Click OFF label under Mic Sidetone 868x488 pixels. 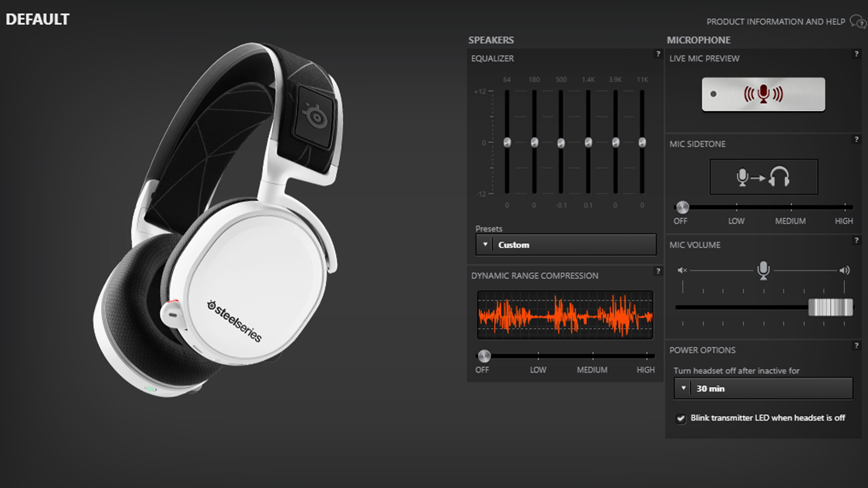pyautogui.click(x=680, y=221)
